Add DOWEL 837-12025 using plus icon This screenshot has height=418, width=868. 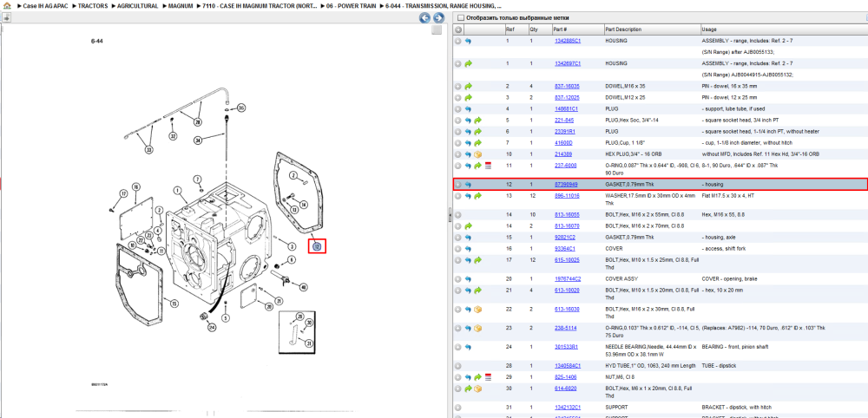(x=457, y=97)
